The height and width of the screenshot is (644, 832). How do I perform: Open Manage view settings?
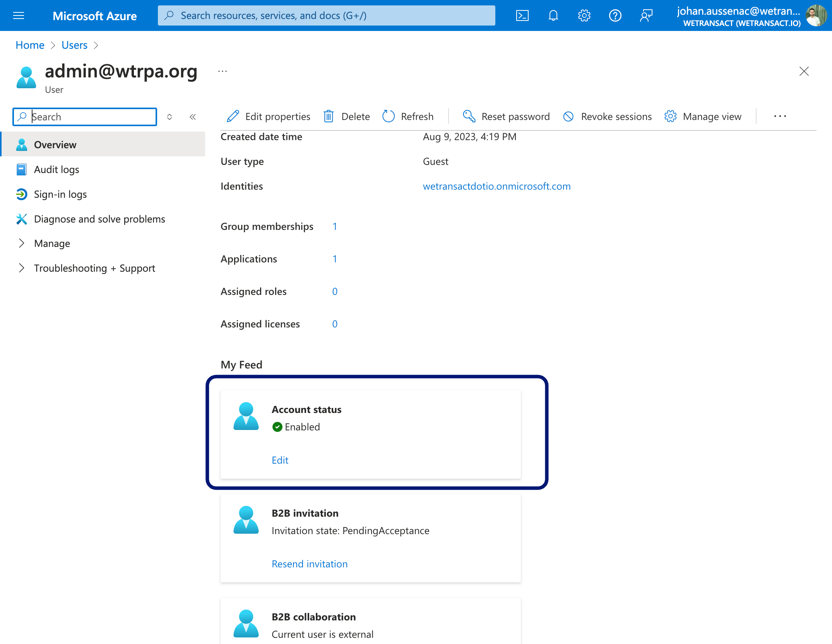[x=703, y=116]
